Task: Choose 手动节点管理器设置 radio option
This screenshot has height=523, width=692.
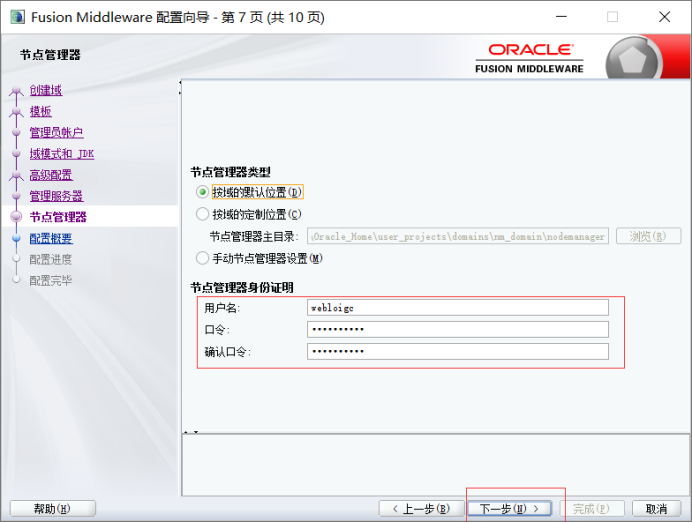Action: 203,258
